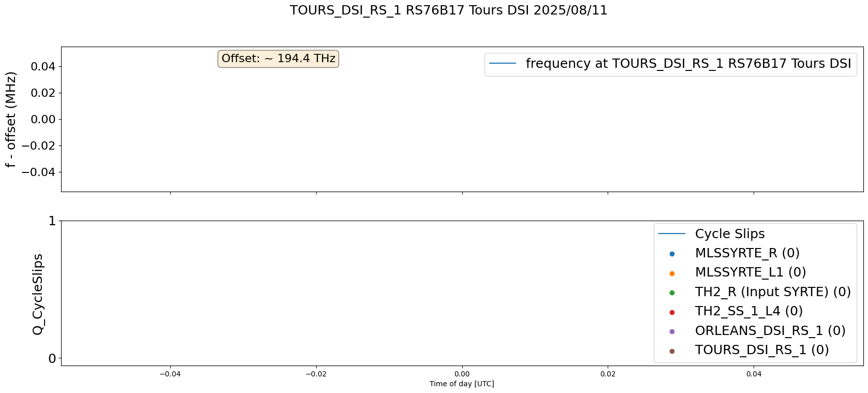The height and width of the screenshot is (393, 868).
Task: Click the orange MLSSYRTE_L1 legend marker
Action: click(672, 273)
